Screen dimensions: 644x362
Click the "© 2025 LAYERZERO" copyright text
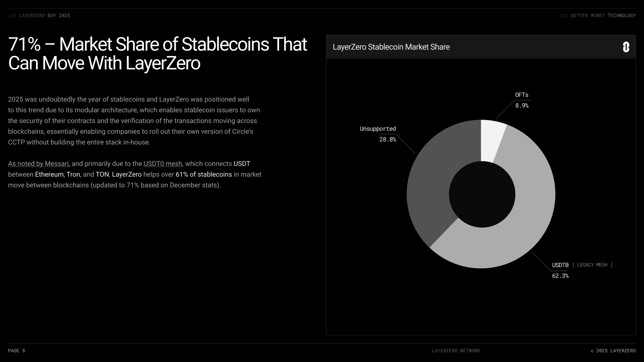(613, 351)
